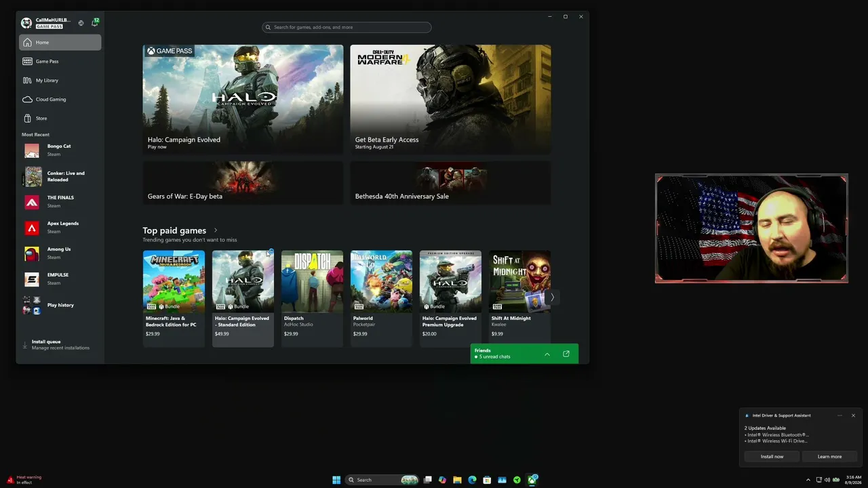Open the Windows Start menu
The width and height of the screenshot is (868, 488).
point(336,480)
